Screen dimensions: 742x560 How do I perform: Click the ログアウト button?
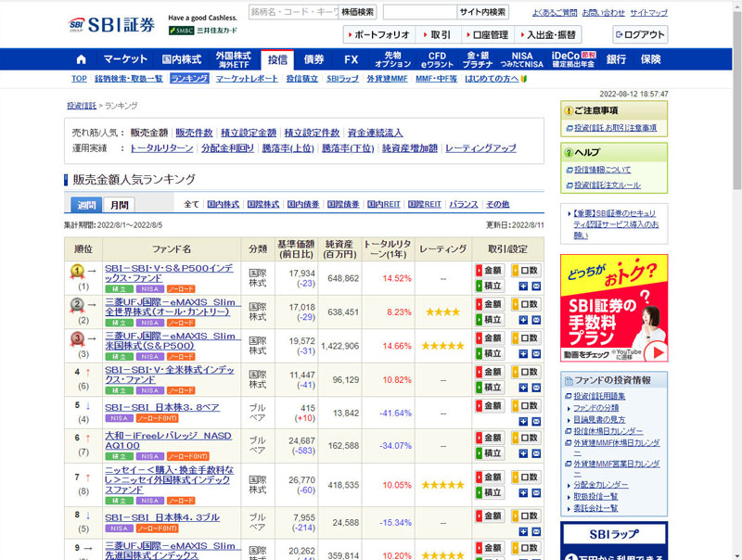tap(639, 35)
